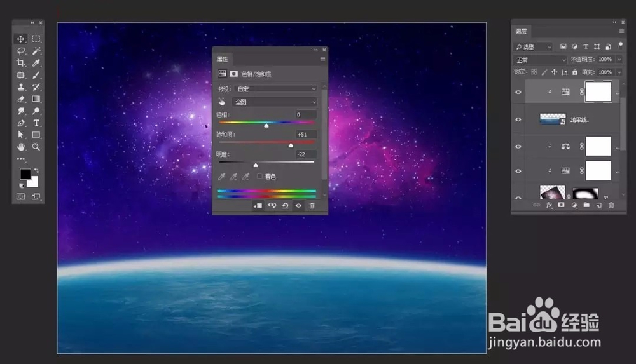Open the 类型 layer filter dropdown
This screenshot has width=636, height=364.
tap(533, 47)
